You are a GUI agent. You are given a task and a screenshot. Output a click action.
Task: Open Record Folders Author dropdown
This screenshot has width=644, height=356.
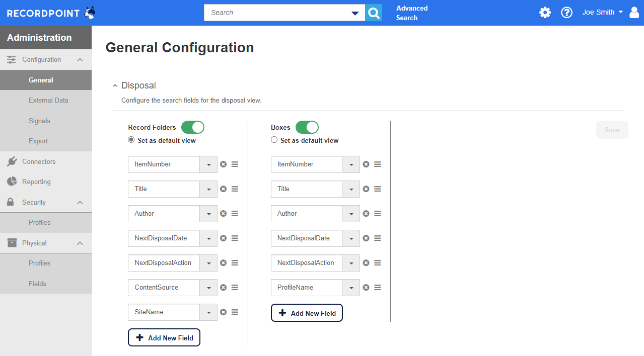pos(208,214)
